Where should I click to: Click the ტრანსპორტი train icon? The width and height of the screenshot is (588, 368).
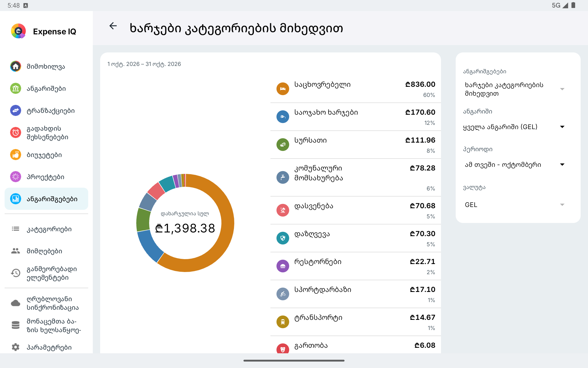point(283,322)
